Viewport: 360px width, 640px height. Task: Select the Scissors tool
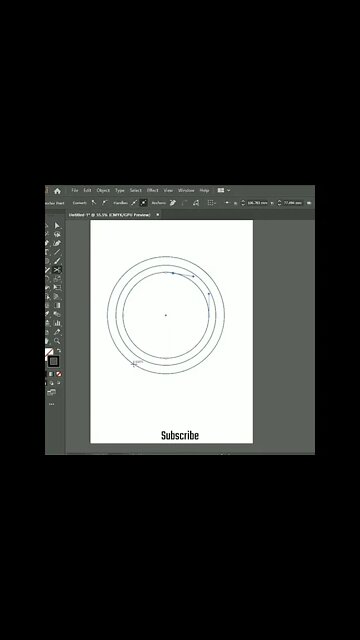57,270
